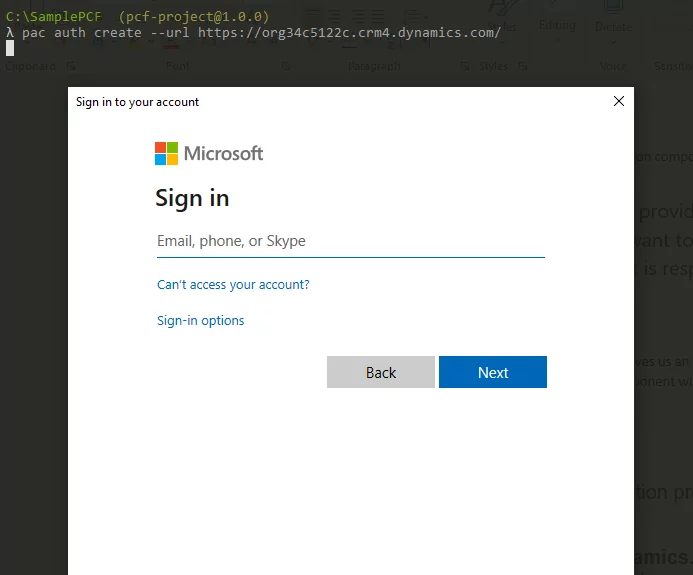693x575 pixels.
Task: Click the C:\SamplePCF prompt path text
Action: pos(53,17)
